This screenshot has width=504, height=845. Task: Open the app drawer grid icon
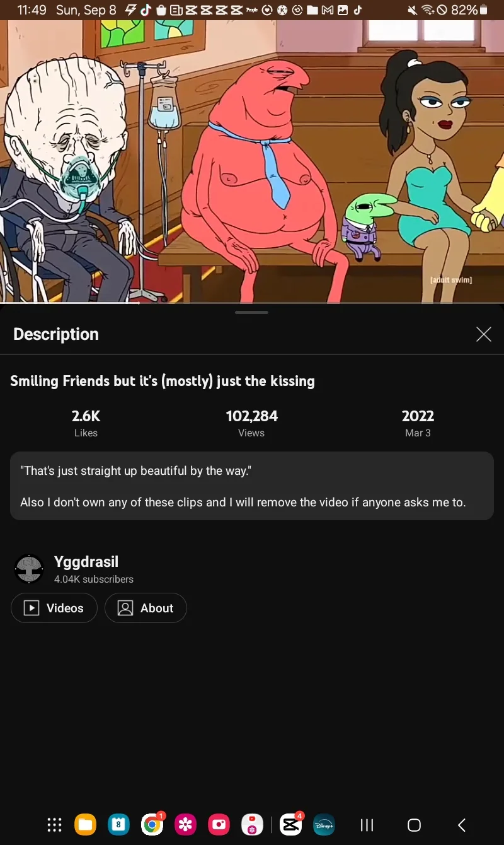55,824
